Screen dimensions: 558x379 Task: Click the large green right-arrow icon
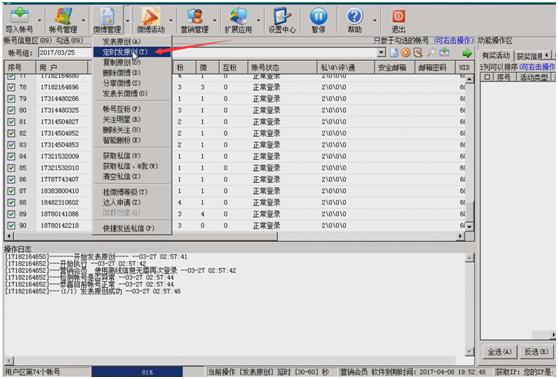click(x=467, y=53)
